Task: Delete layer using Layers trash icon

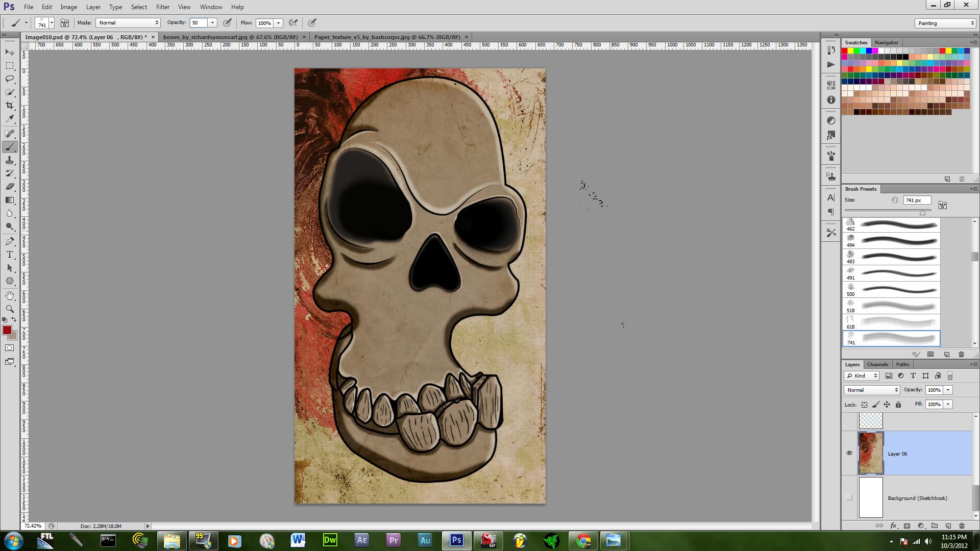Action: pyautogui.click(x=962, y=525)
